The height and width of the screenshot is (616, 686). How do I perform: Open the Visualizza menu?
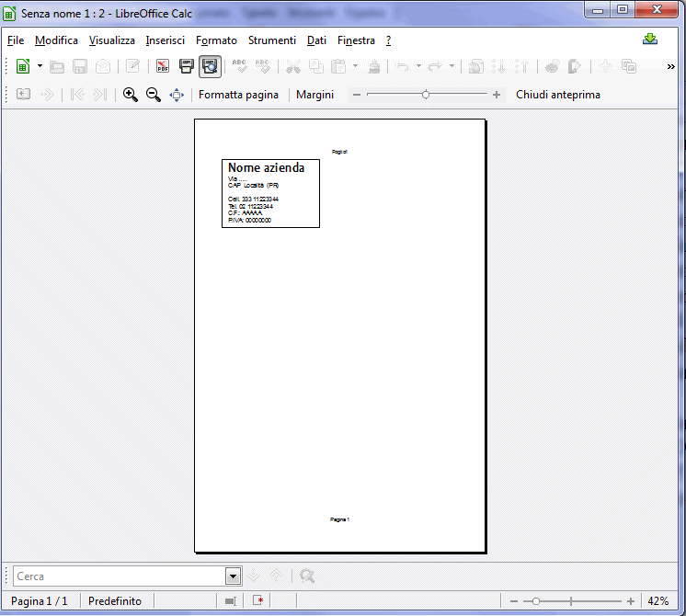pyautogui.click(x=112, y=40)
